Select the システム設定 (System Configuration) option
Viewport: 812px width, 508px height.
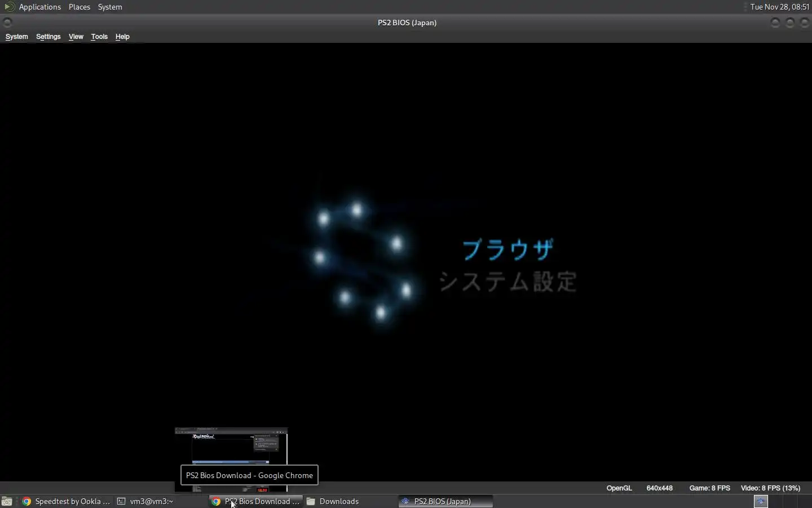click(x=508, y=281)
